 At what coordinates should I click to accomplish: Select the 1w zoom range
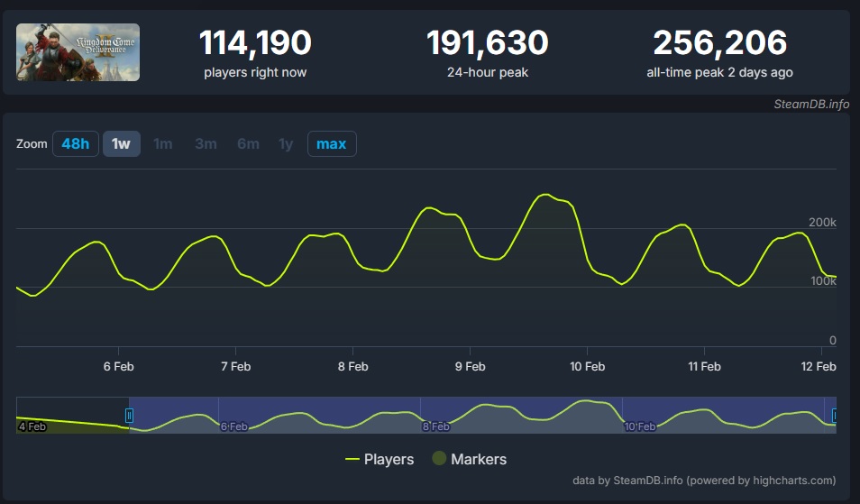pos(121,143)
